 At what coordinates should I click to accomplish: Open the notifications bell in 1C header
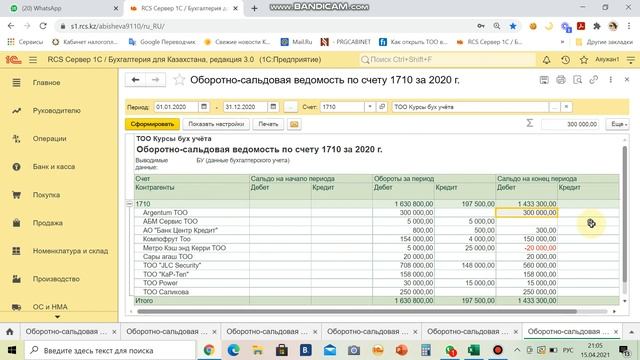click(x=547, y=60)
